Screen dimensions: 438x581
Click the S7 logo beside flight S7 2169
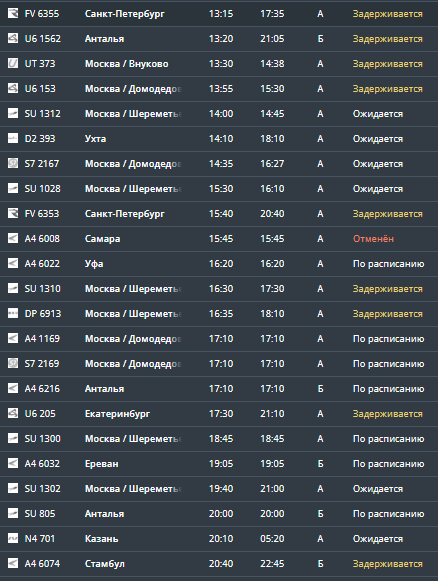[13, 363]
